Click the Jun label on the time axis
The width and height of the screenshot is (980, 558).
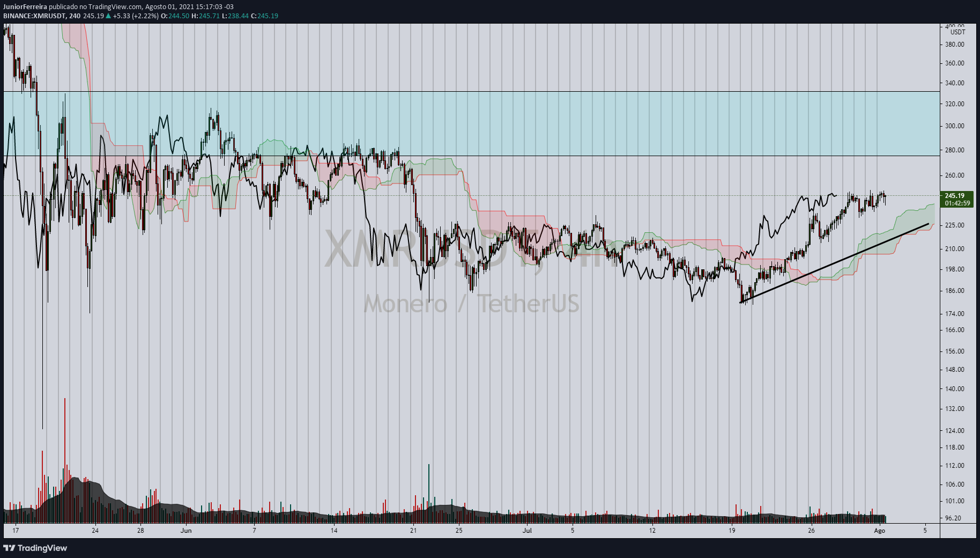(186, 531)
